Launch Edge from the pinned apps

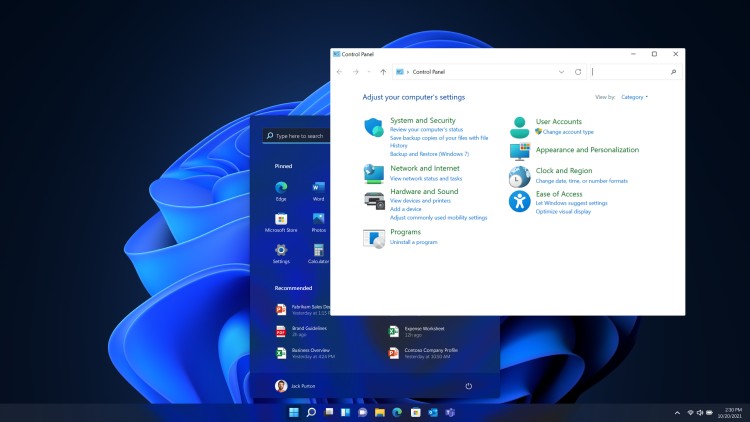[281, 189]
